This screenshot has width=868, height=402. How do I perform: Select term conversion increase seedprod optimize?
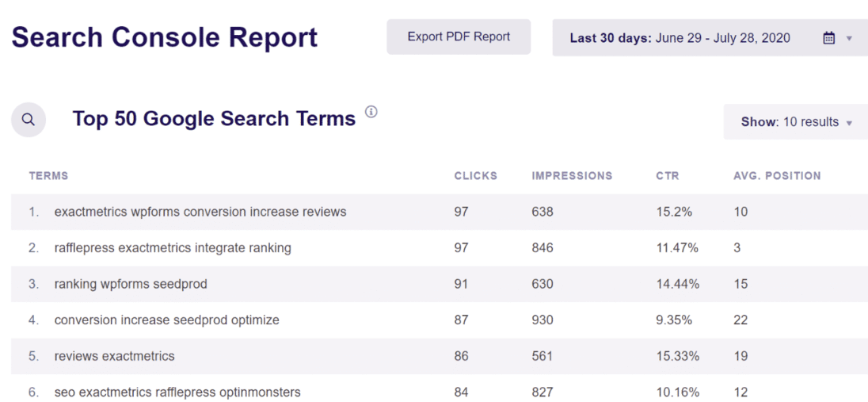click(166, 320)
